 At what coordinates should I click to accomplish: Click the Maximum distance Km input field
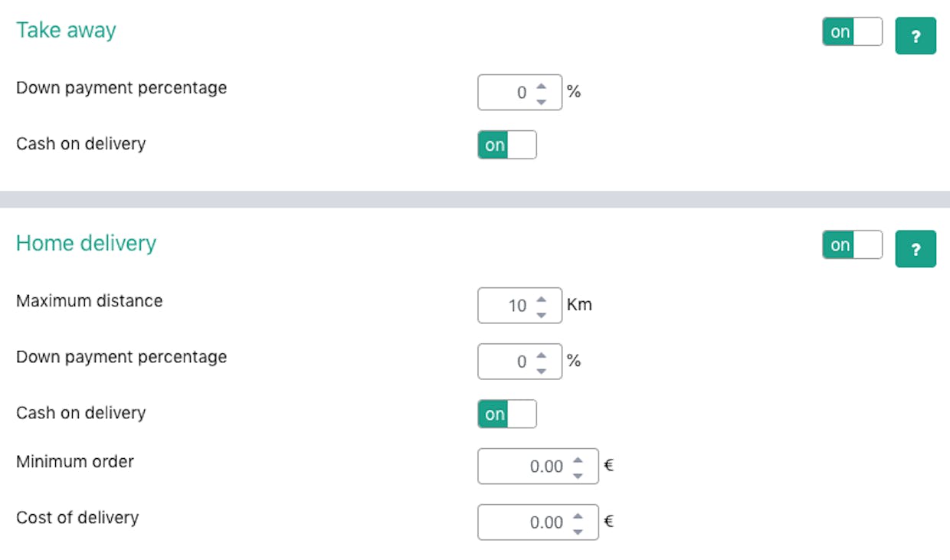(519, 306)
